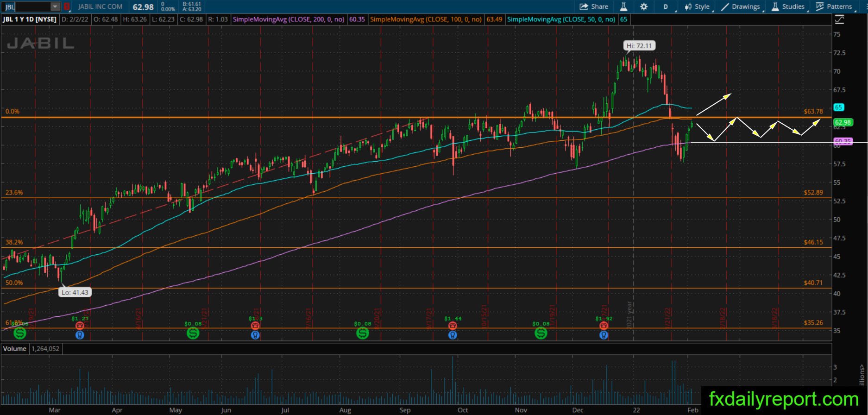The image size is (868, 415).
Task: Click blue lightbulb icon below $1.3 earnings
Action: [255, 334]
